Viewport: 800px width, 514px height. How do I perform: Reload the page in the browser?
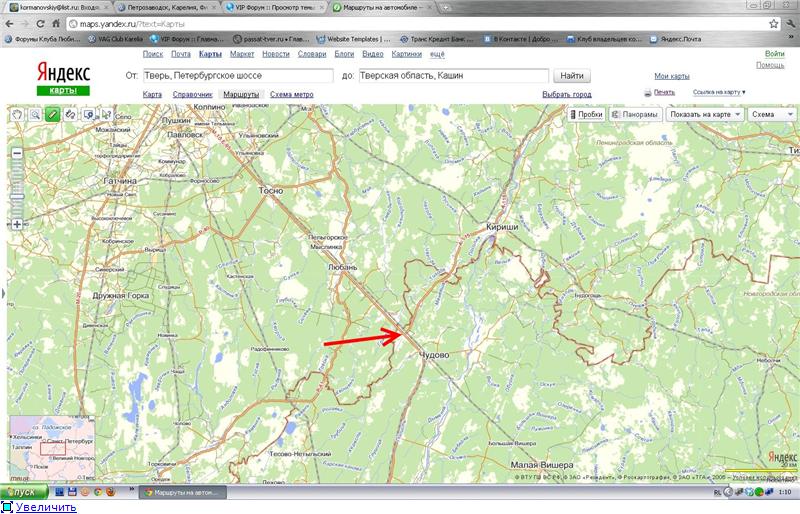40,24
